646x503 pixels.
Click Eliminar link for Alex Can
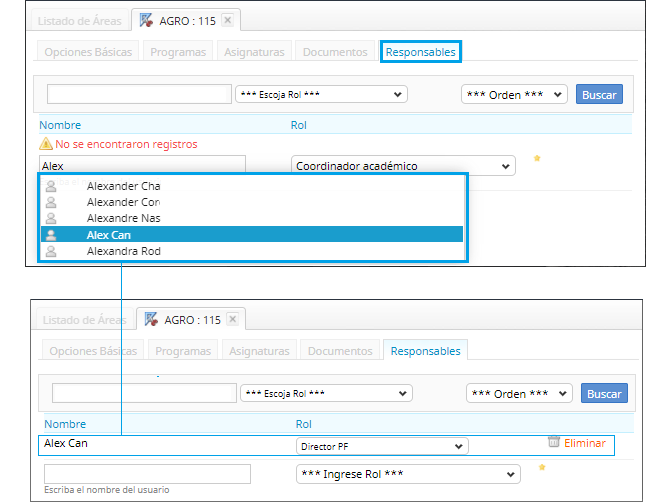585,443
